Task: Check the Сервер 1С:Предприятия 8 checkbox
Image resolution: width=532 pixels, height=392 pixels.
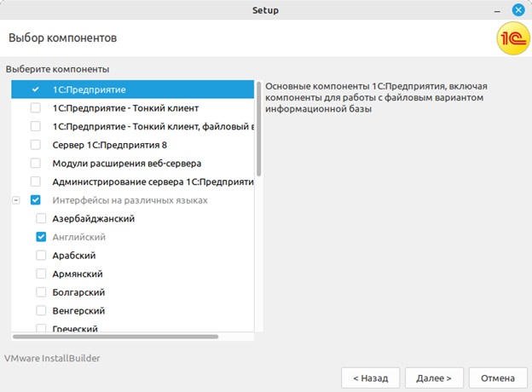Action: point(35,145)
